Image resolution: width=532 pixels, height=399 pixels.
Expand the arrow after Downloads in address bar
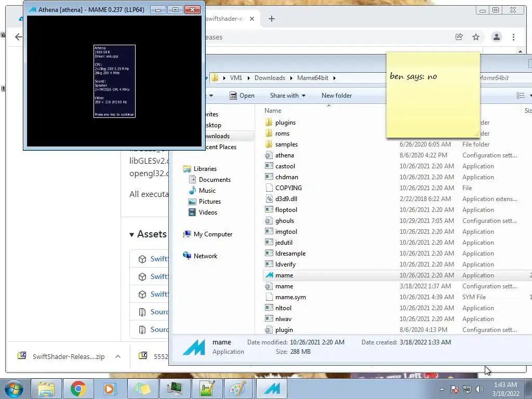pyautogui.click(x=291, y=78)
